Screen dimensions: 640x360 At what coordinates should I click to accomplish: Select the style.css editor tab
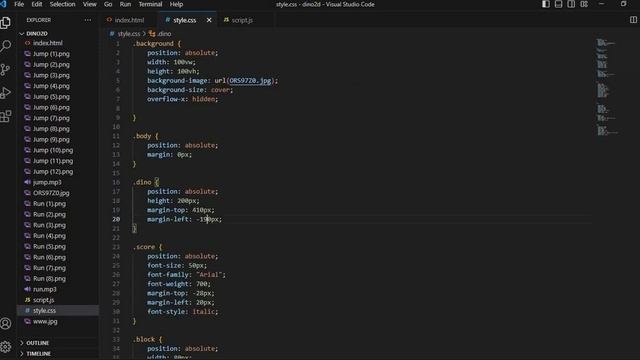[184, 20]
